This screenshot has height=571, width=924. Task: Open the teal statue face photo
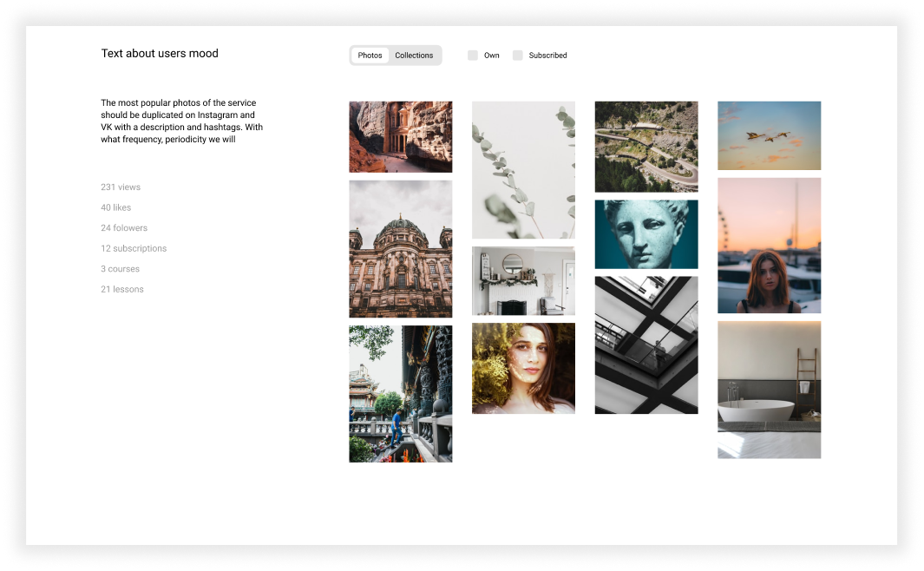[645, 233]
